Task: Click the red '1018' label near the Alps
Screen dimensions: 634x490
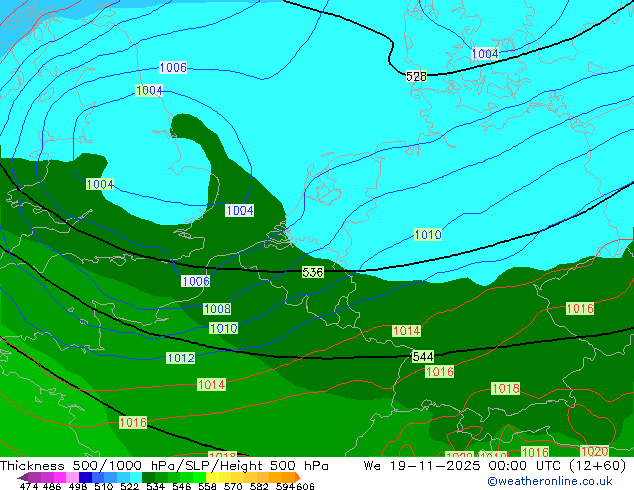Action: click(x=505, y=388)
